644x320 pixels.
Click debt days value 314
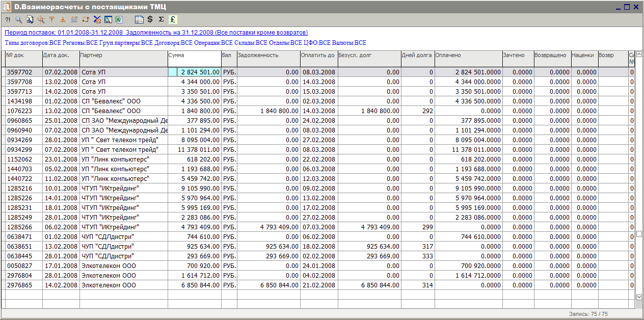click(x=418, y=285)
